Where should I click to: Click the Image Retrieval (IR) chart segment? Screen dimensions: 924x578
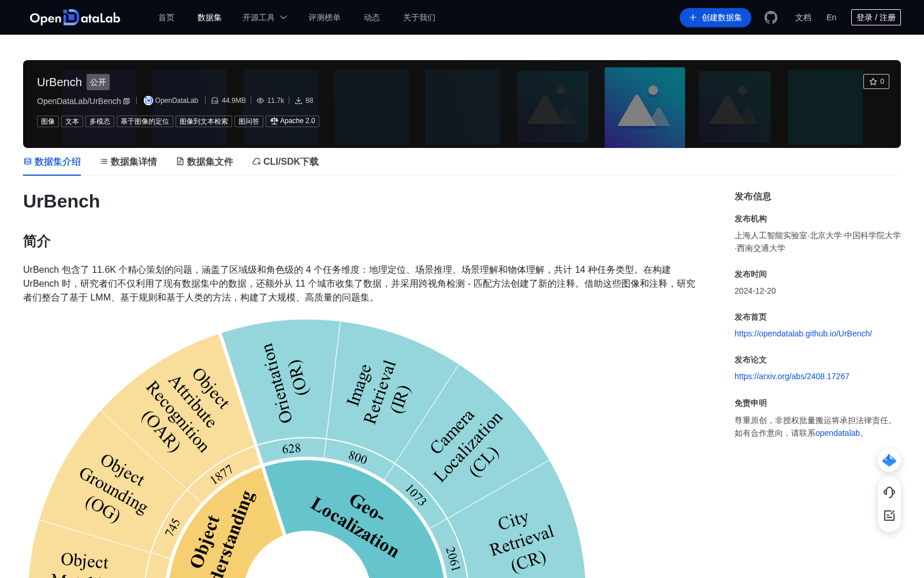381,393
